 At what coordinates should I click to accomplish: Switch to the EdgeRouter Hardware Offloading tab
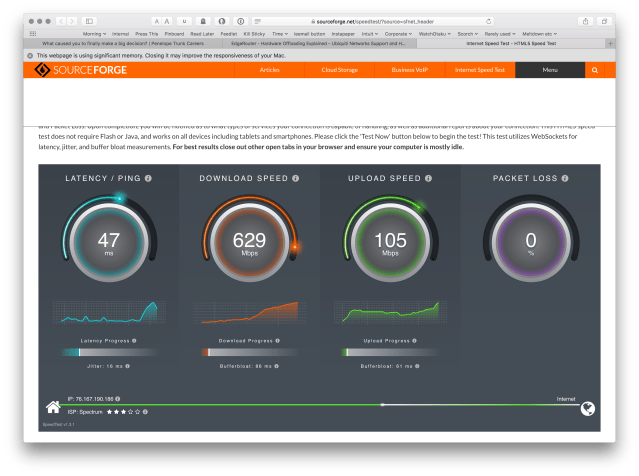pos(318,44)
